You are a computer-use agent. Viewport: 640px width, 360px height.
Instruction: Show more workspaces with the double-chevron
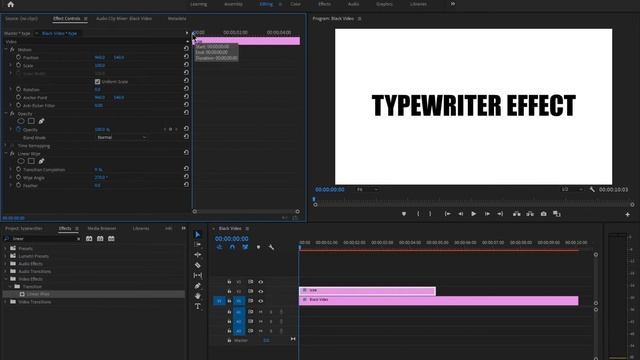(453, 4)
